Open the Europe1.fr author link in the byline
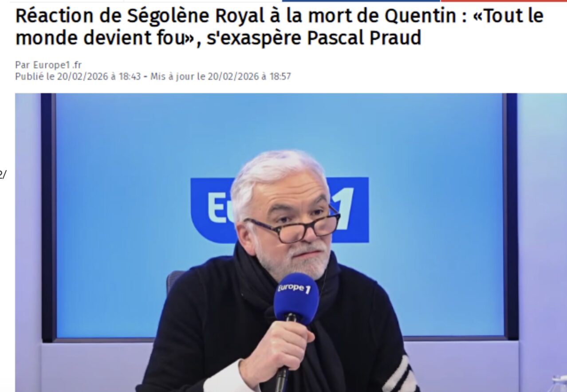 coord(58,65)
